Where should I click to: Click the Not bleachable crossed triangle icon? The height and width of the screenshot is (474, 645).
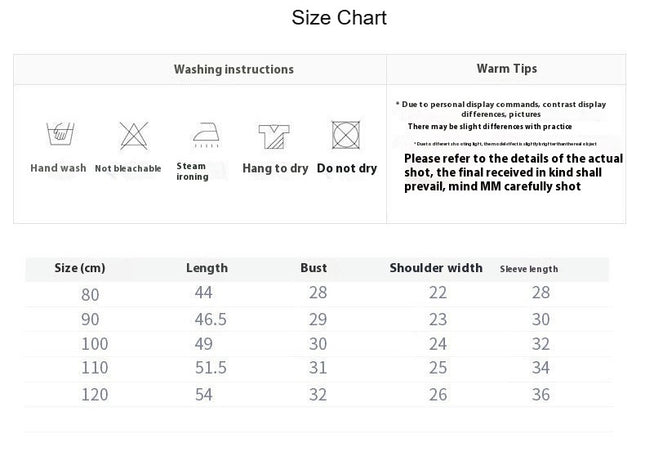(x=134, y=135)
